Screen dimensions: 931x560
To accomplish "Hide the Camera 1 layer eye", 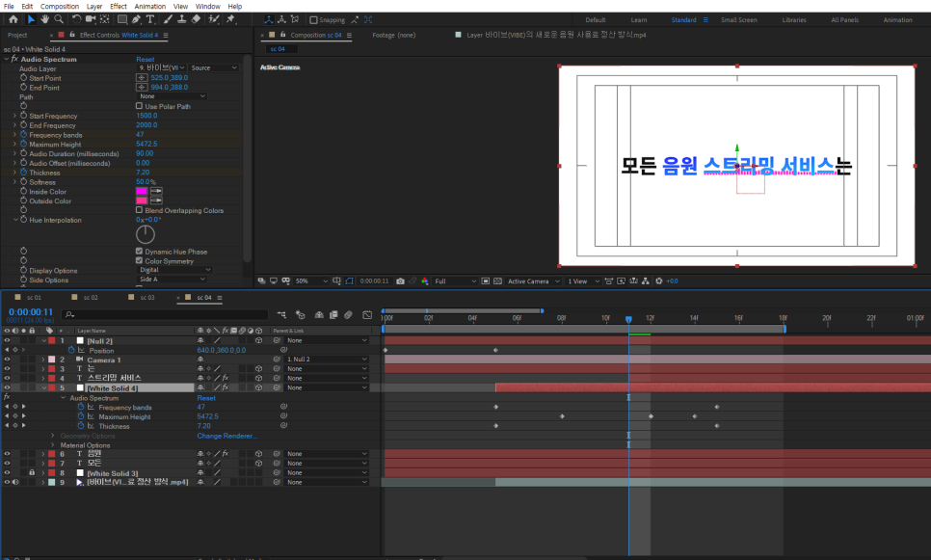I will click(7, 360).
